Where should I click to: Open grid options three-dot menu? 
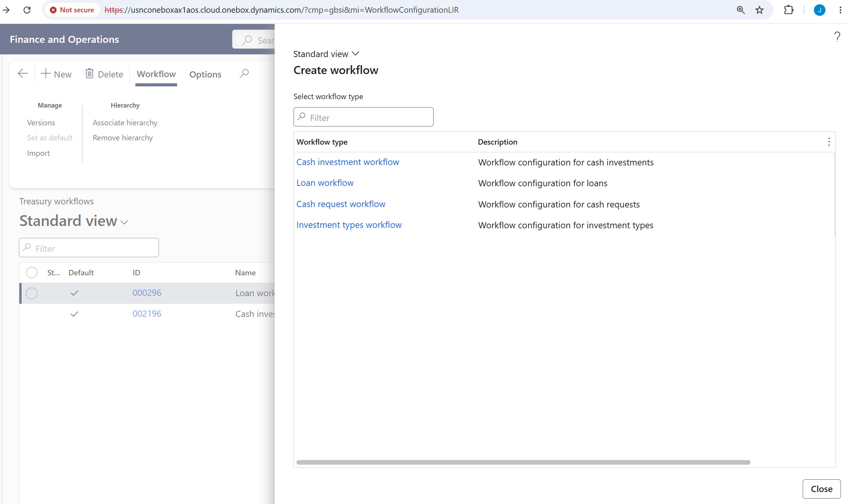click(x=829, y=142)
